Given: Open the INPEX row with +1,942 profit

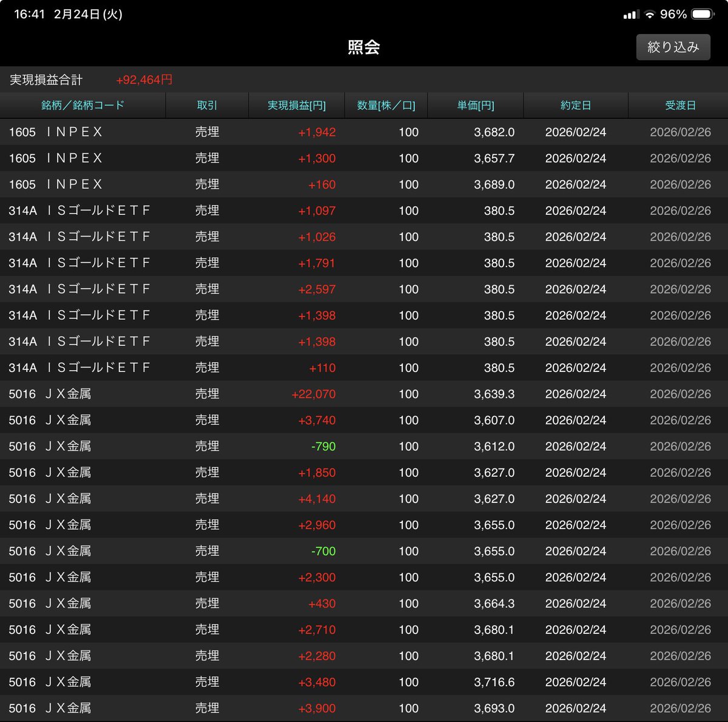Looking at the screenshot, I should [x=364, y=132].
